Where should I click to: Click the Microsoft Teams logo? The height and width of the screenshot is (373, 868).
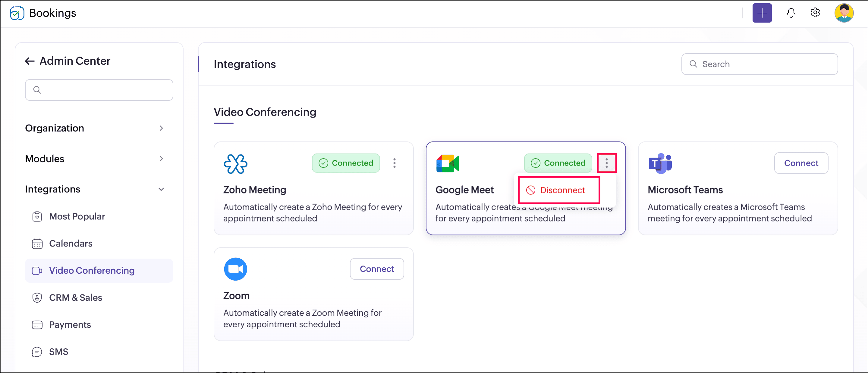(x=660, y=163)
